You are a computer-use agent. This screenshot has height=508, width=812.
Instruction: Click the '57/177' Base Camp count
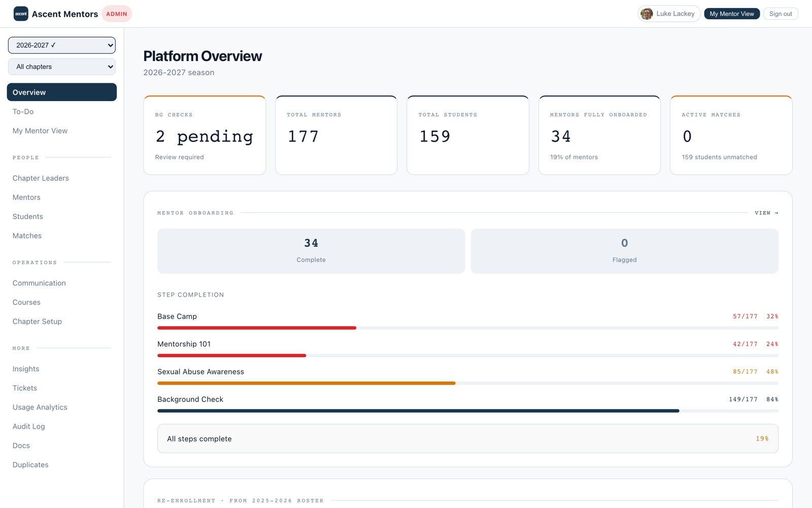745,316
